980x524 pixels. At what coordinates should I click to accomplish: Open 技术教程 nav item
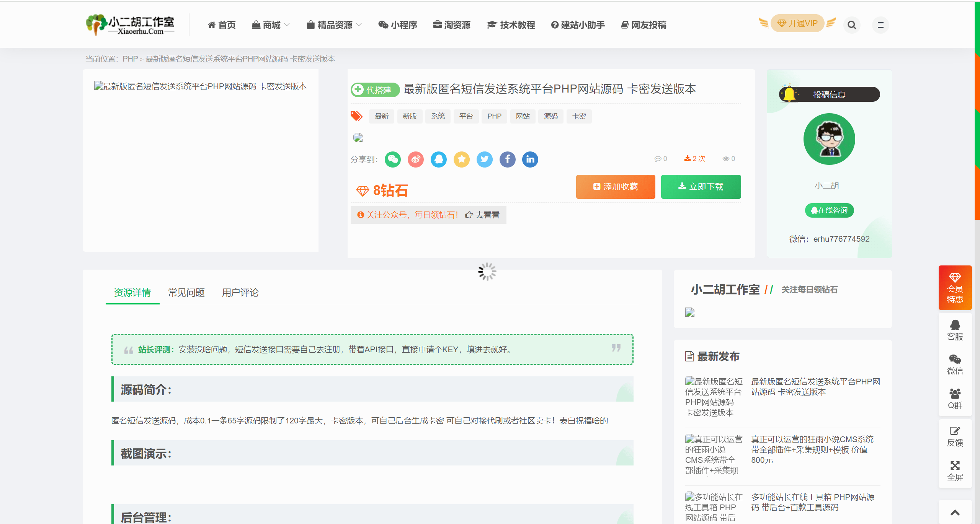point(511,25)
